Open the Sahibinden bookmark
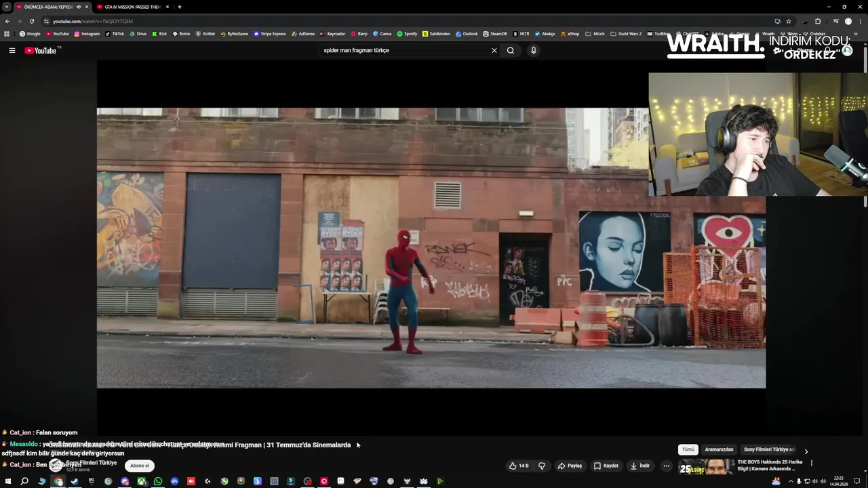The image size is (868, 488). click(436, 34)
